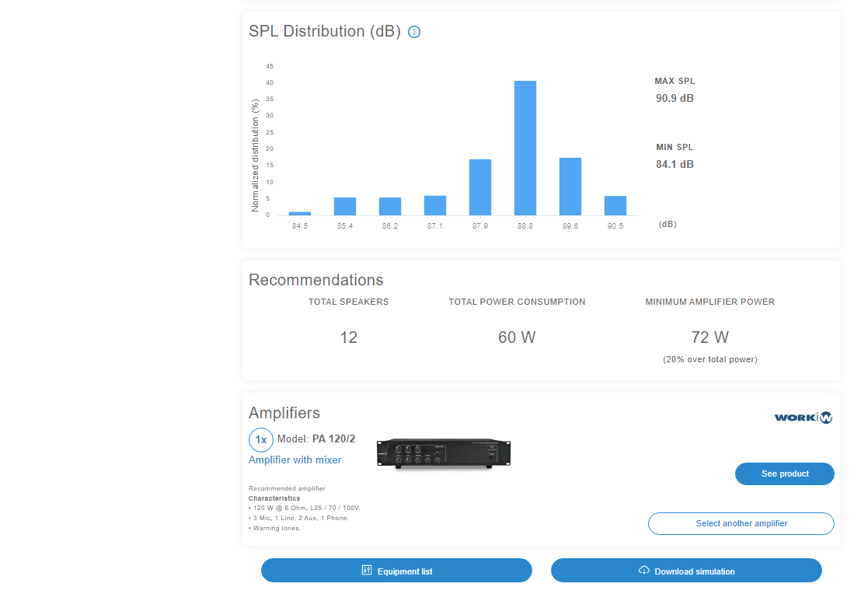Click the chart bar at 85.4 dB

pos(345,206)
